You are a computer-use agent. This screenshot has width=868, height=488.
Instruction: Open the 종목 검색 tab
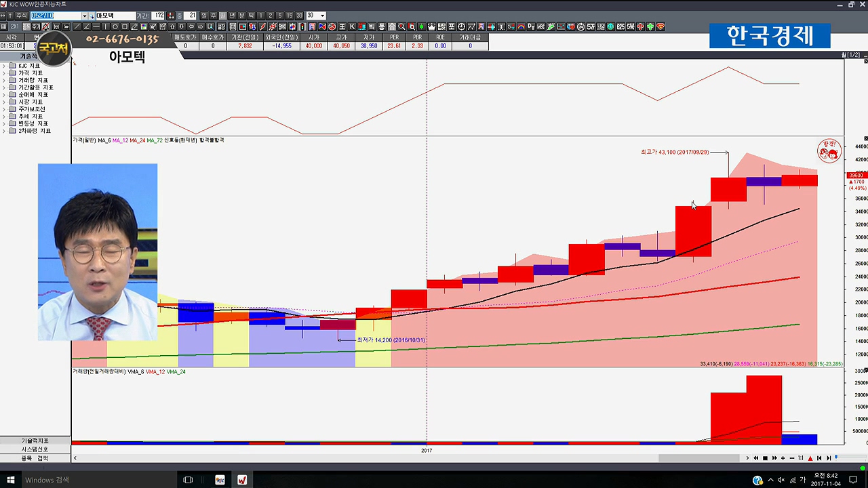tap(35, 458)
